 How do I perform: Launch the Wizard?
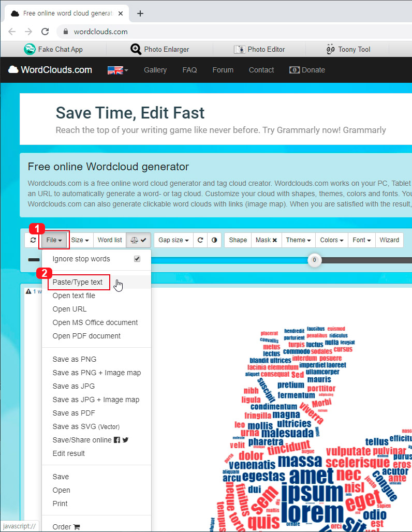point(389,240)
